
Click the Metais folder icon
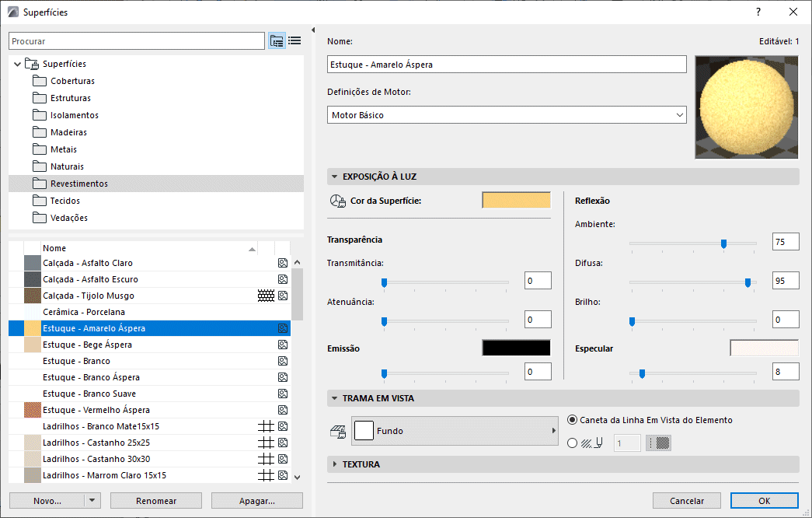[x=40, y=149]
